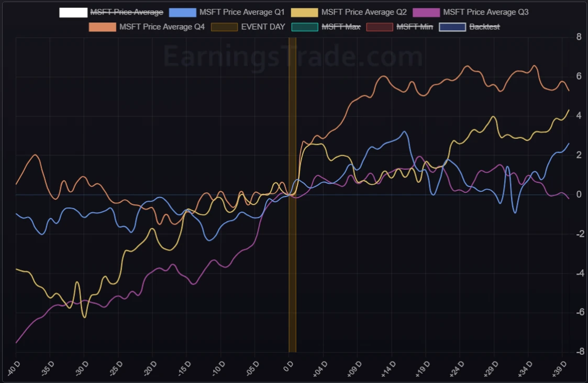Image resolution: width=588 pixels, height=383 pixels.
Task: Toggle the 'MSFT Price Average Q4' legend label
Action: click(x=162, y=26)
